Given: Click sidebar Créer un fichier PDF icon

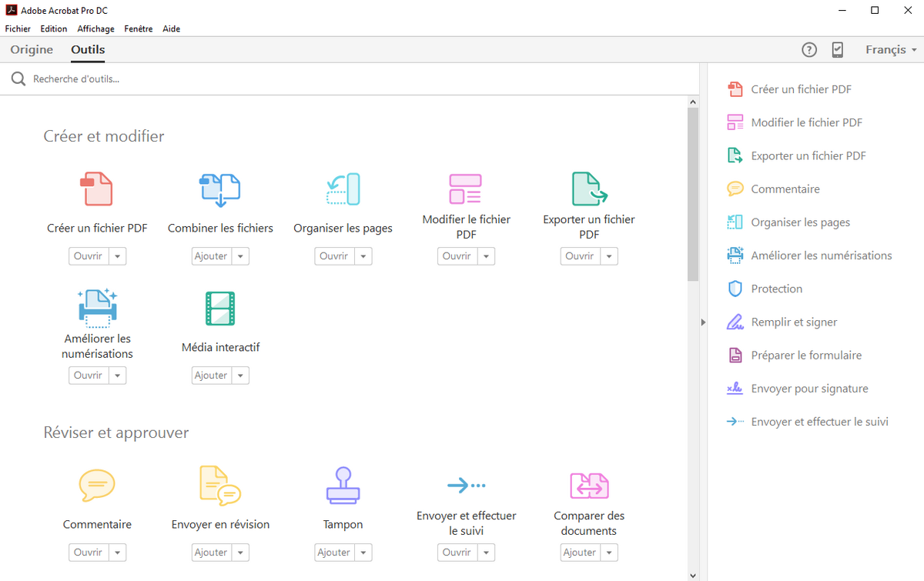Looking at the screenshot, I should (735, 89).
